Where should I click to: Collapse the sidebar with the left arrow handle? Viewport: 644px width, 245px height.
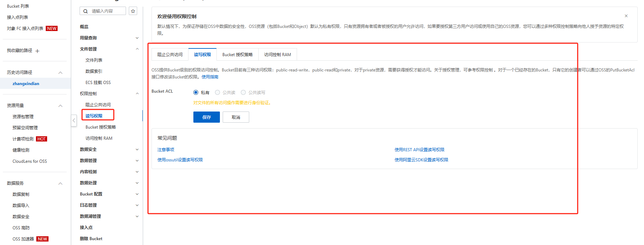point(74,121)
